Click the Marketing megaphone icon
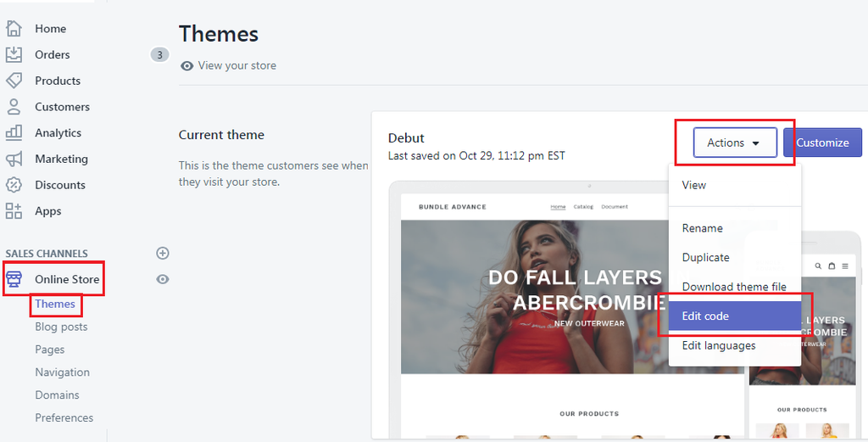The height and width of the screenshot is (442, 868). coord(14,159)
